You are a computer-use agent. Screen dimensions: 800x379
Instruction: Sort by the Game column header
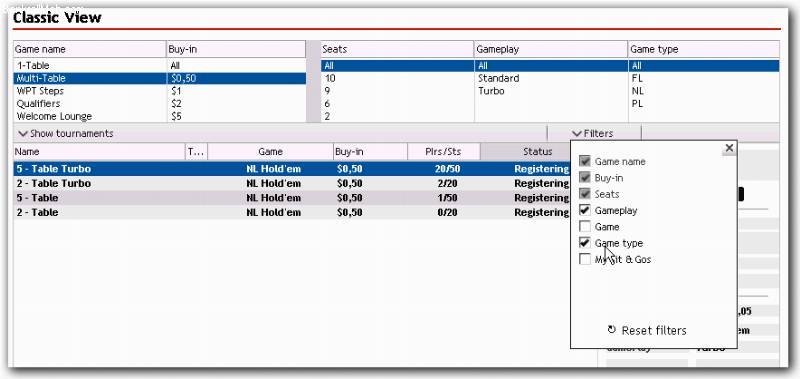pyautogui.click(x=270, y=151)
